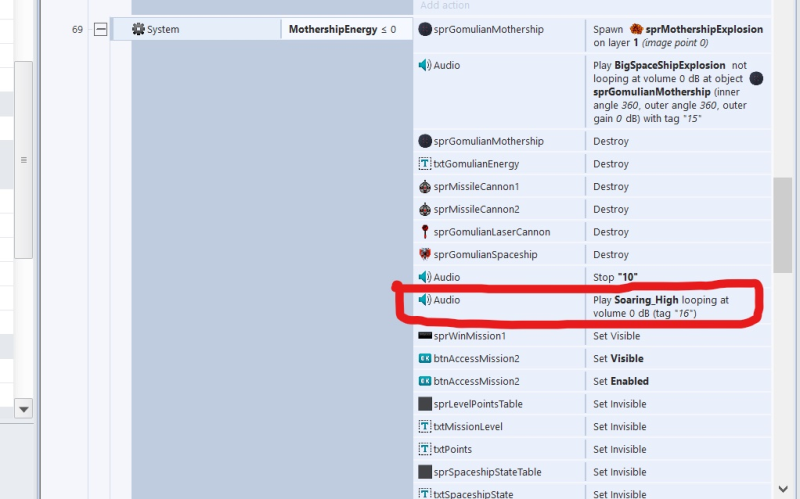Click the btnAccessMission2 icon on the Set Enabled row
This screenshot has width=800, height=499.
click(x=425, y=381)
